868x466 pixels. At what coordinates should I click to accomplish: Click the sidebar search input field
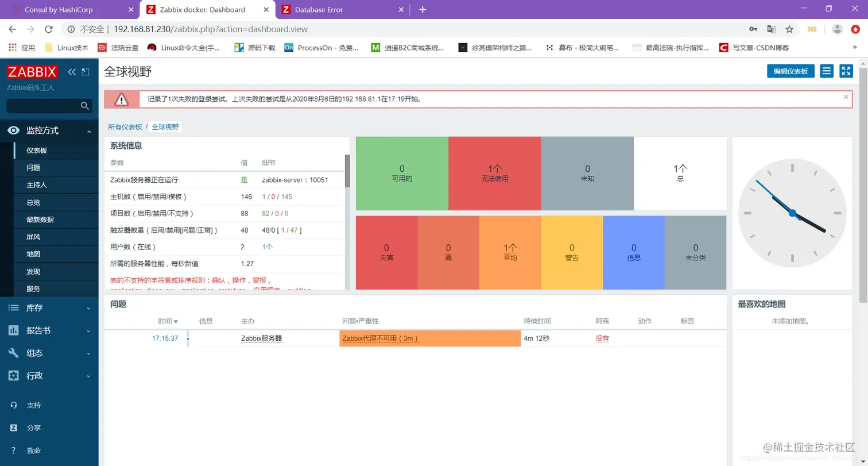pos(44,106)
